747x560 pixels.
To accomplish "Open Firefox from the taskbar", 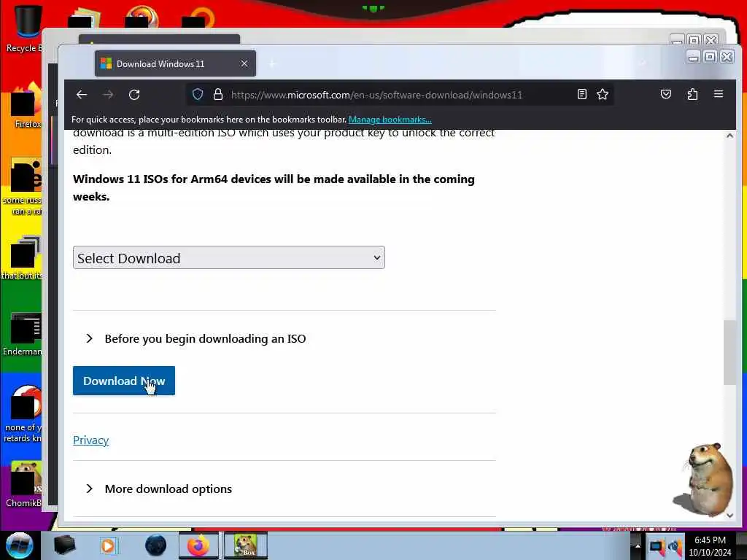I will [198, 545].
